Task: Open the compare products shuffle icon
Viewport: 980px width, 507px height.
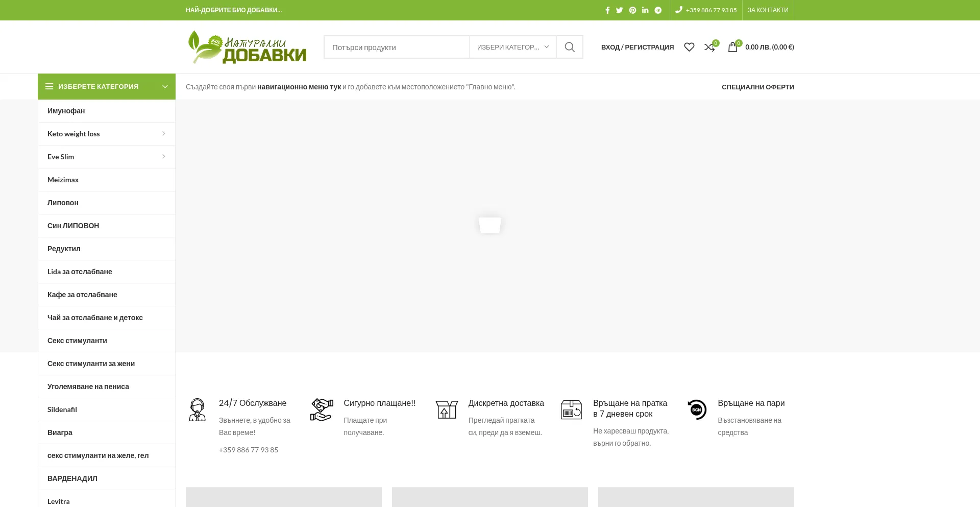Action: (709, 47)
